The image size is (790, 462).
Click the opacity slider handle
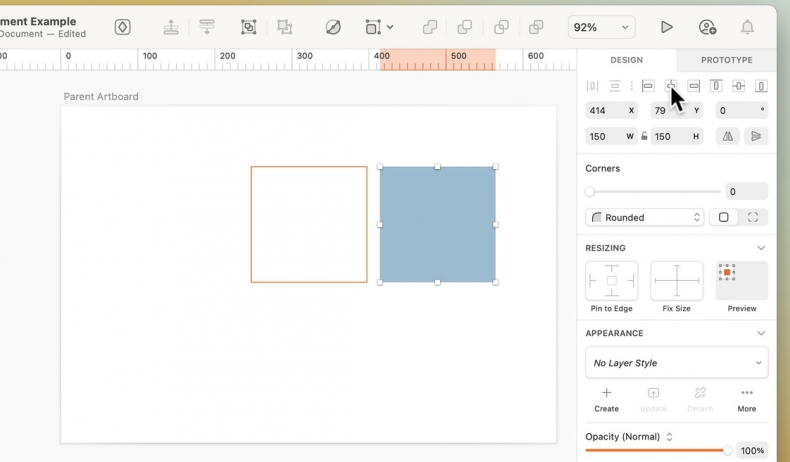[727, 450]
